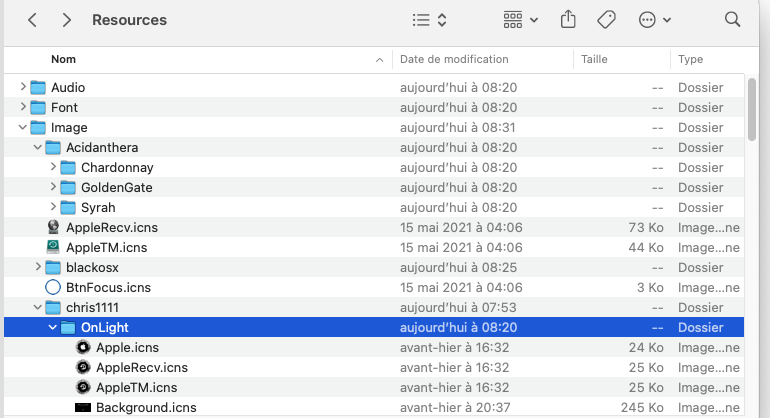Select the Apple.icns file name
This screenshot has height=418, width=770.
[128, 347]
